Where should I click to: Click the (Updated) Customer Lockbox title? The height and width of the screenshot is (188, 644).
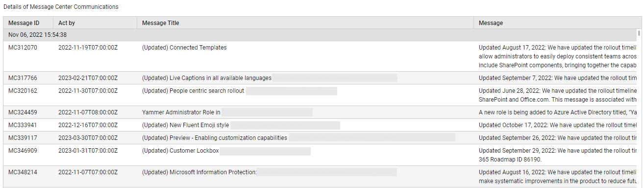coord(180,151)
